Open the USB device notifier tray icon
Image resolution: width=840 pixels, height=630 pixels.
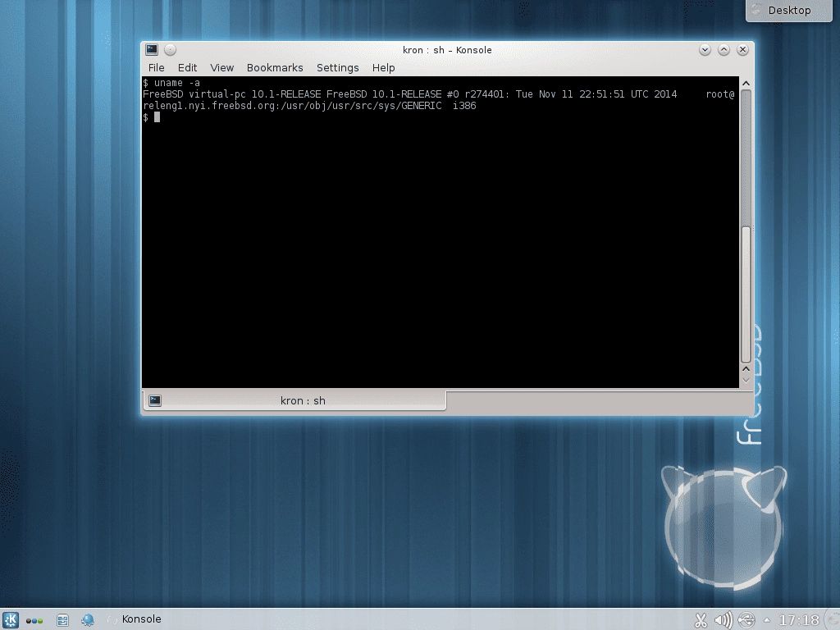(746, 620)
